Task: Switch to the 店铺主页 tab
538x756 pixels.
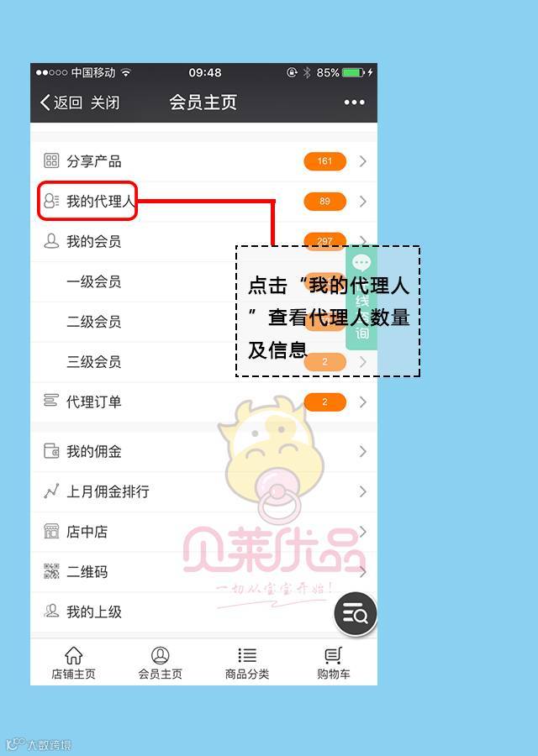Action: (73, 663)
